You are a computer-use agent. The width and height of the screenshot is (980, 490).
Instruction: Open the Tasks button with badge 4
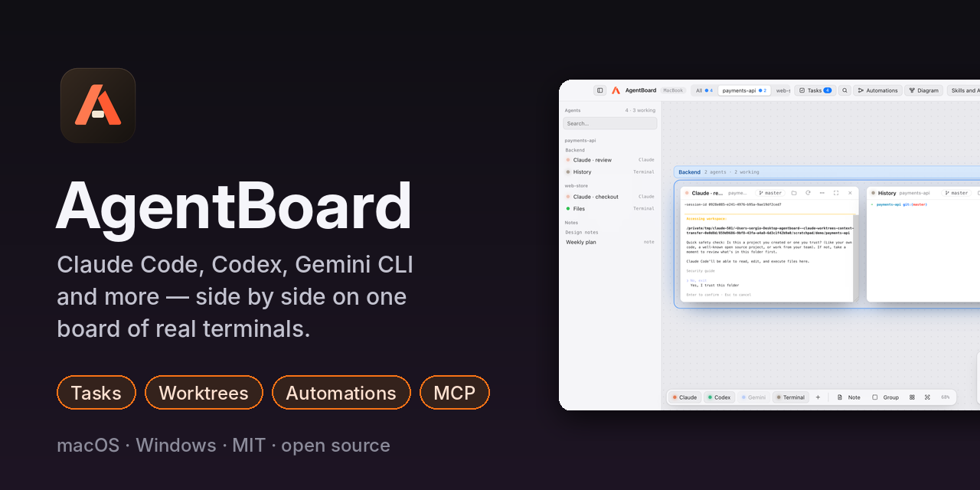[x=815, y=90]
